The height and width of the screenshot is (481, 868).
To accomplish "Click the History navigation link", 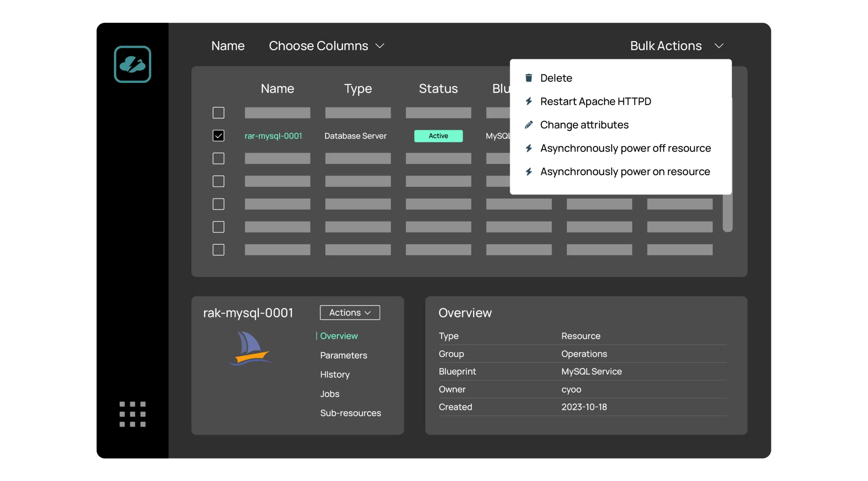I will point(335,374).
